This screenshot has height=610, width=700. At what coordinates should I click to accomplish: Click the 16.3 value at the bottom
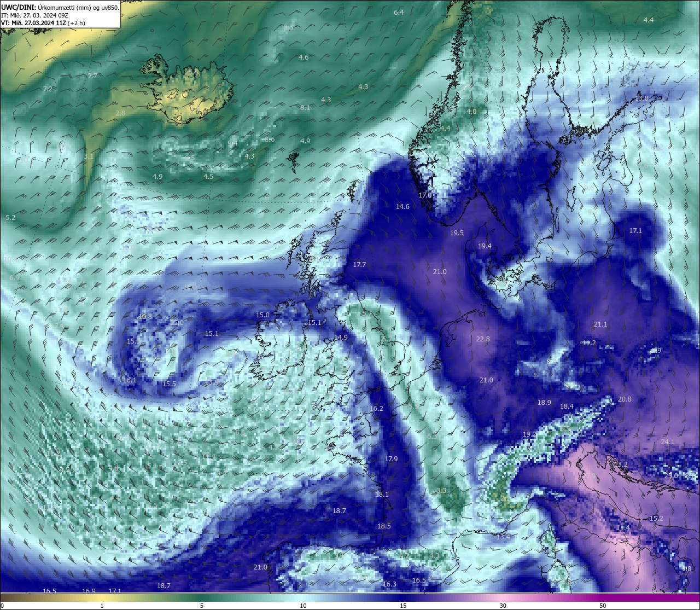389,584
